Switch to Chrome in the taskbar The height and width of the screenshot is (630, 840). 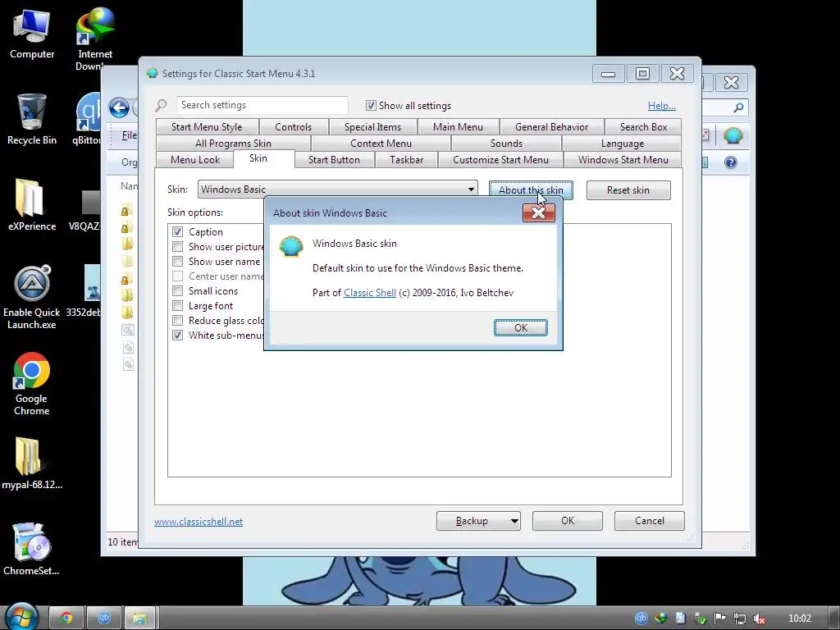tap(66, 619)
